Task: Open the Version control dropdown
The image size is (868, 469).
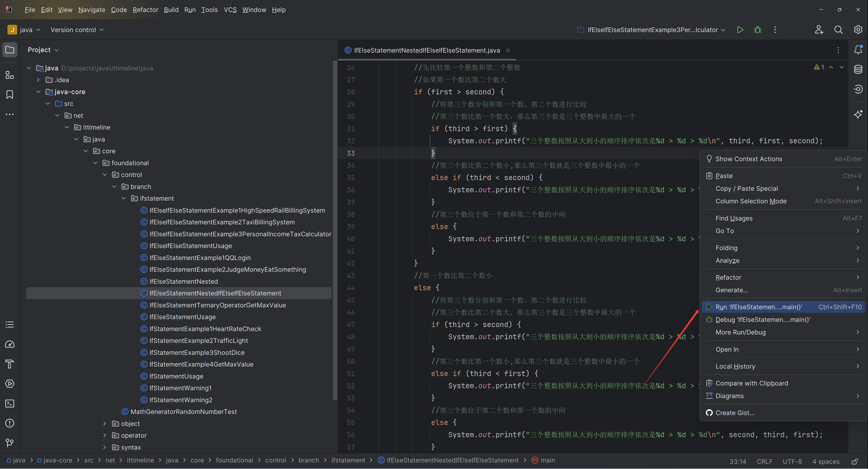Action: point(77,30)
